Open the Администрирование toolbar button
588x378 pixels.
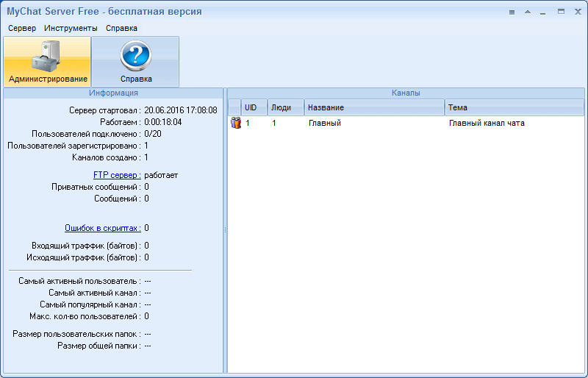(x=47, y=62)
